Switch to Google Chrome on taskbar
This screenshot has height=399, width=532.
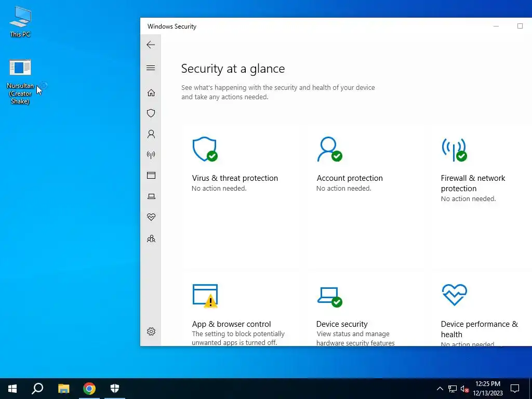tap(89, 389)
